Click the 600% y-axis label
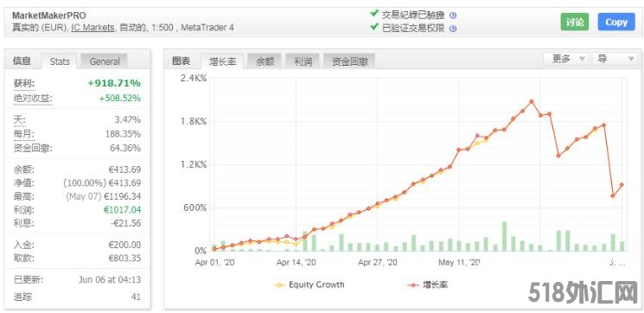 [195, 208]
